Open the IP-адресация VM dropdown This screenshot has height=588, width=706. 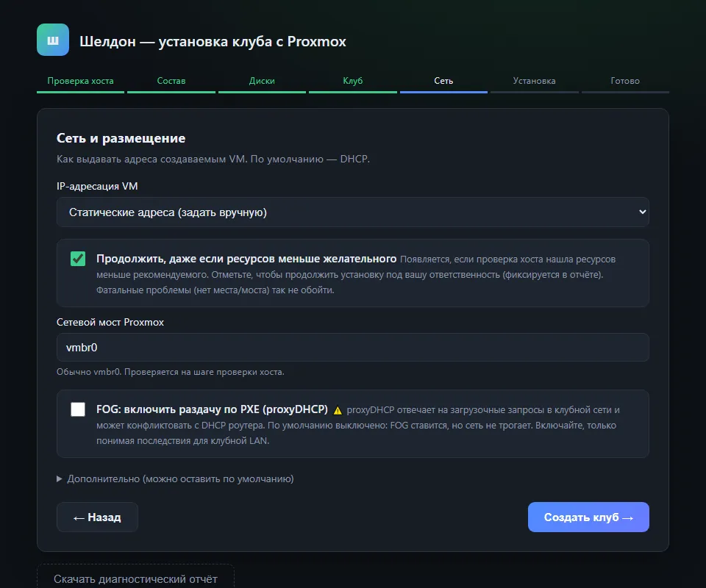tap(352, 212)
